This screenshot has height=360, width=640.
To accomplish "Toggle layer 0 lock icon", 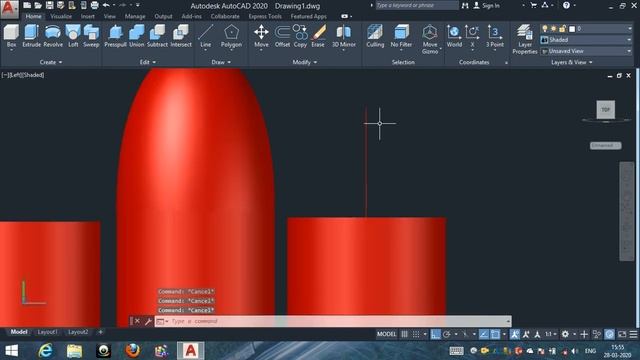I will [562, 29].
